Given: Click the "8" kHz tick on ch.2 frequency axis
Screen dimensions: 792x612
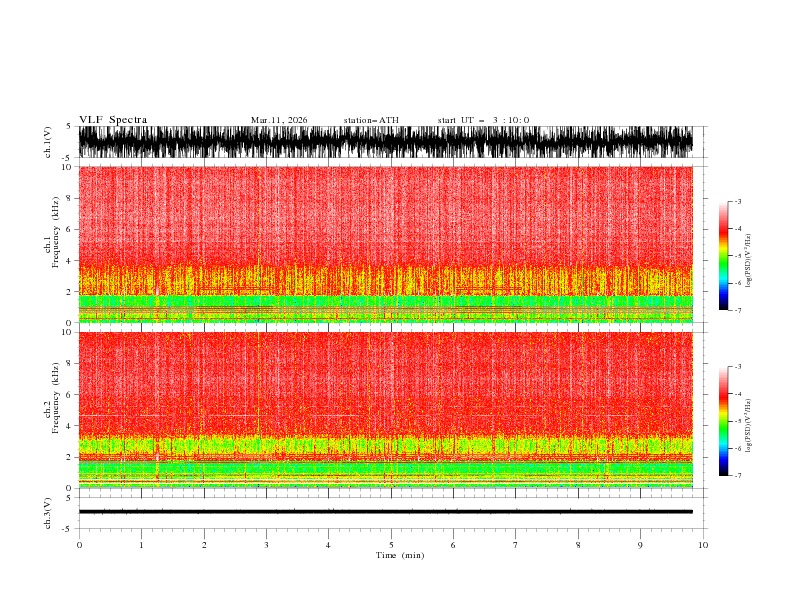Looking at the screenshot, I should point(70,364).
